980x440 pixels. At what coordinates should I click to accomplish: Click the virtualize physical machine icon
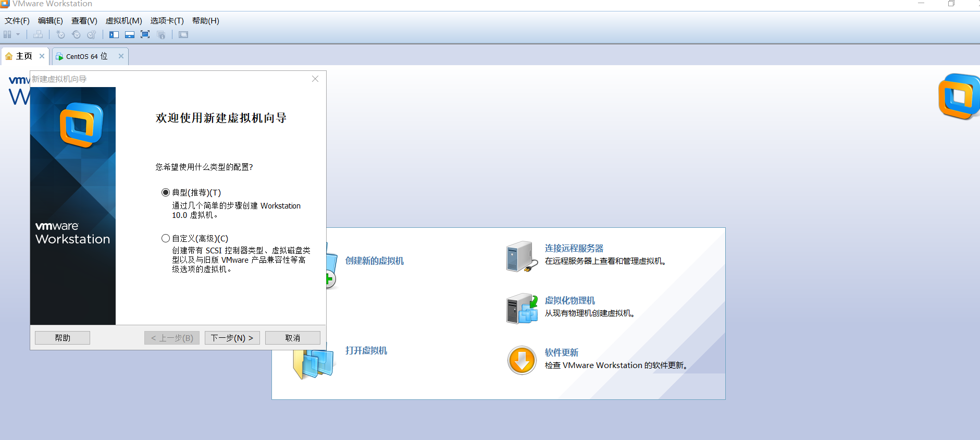click(x=522, y=308)
